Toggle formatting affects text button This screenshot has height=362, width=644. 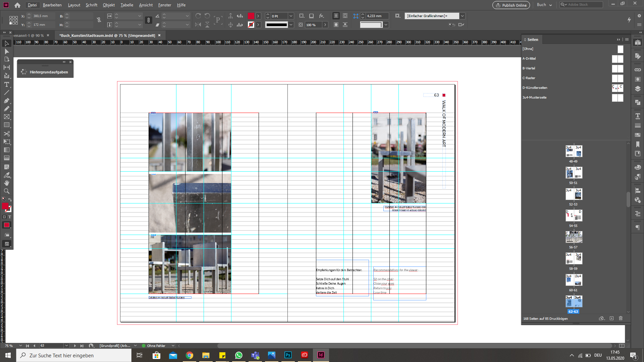10,217
